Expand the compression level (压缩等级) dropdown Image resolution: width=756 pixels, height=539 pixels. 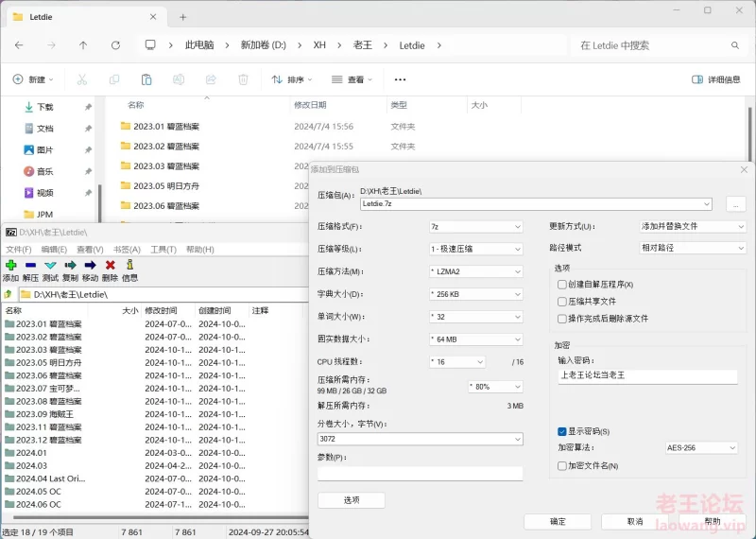[x=475, y=249]
